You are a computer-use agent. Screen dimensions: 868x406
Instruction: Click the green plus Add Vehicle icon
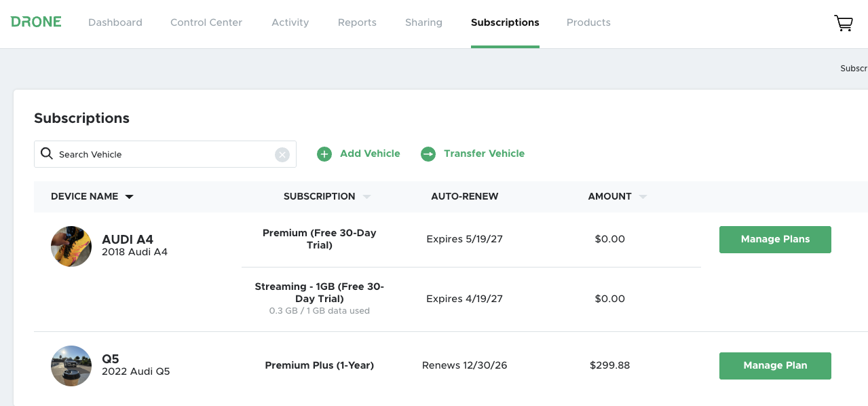(x=324, y=154)
